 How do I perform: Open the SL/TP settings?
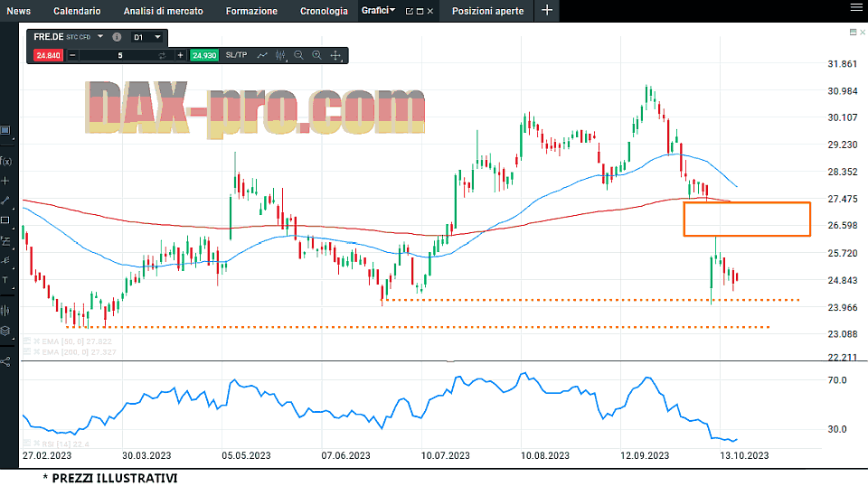(236, 55)
